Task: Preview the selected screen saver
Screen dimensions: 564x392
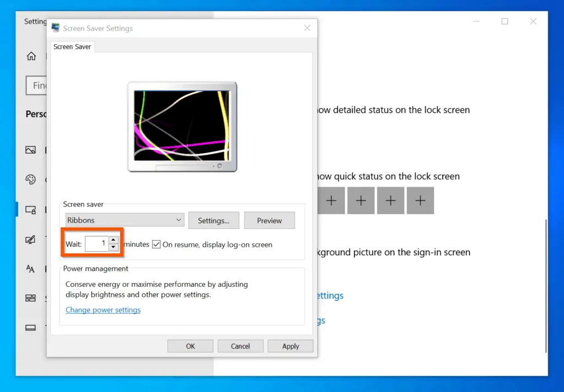Action: point(269,221)
